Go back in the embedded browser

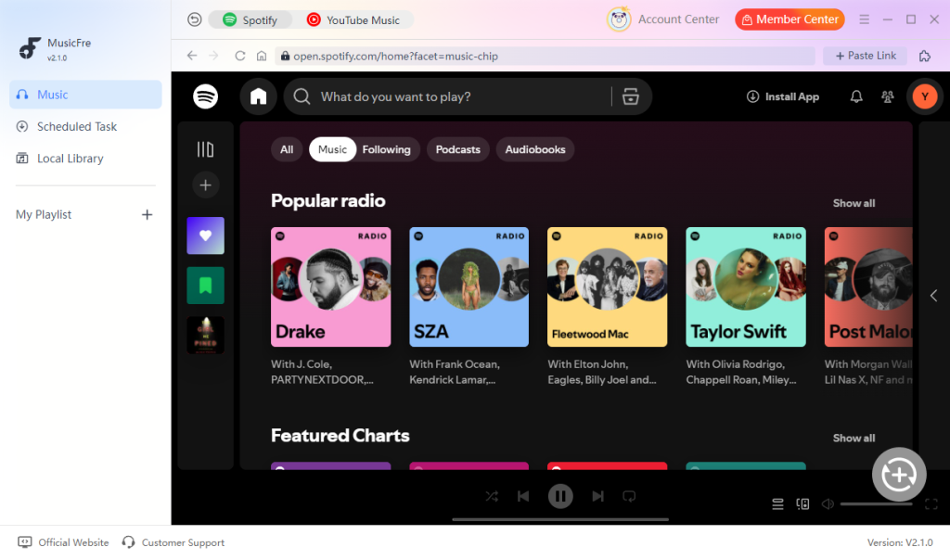(x=192, y=56)
